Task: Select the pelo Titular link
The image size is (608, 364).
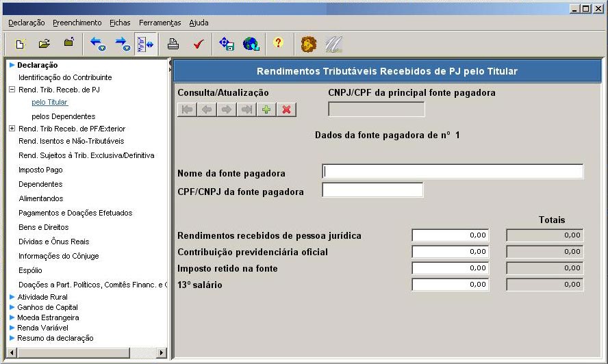Action: click(49, 102)
